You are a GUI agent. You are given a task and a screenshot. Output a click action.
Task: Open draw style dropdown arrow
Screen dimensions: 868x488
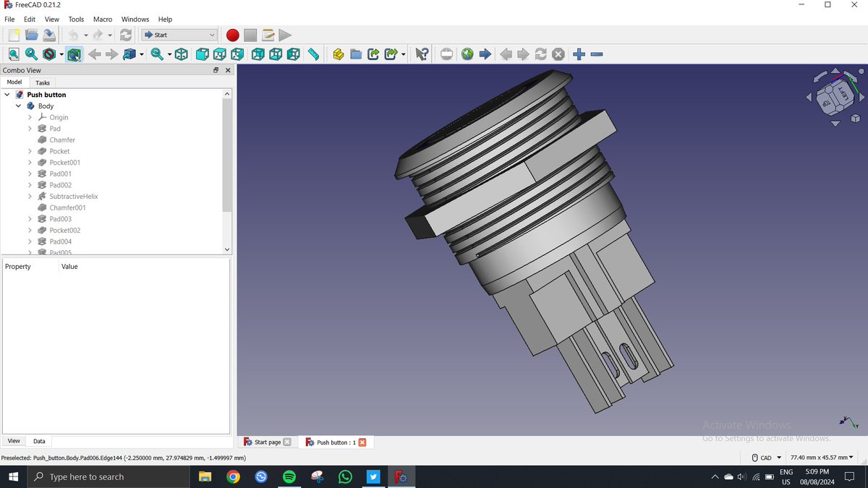(x=61, y=54)
